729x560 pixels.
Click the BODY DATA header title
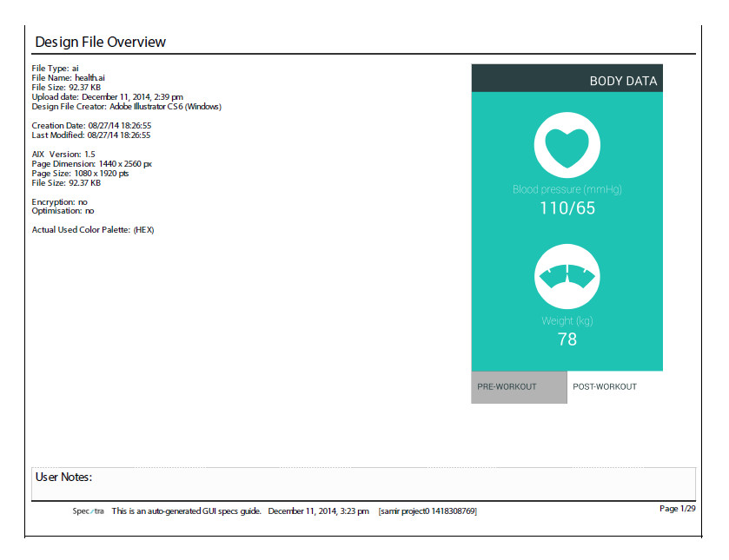coord(623,82)
